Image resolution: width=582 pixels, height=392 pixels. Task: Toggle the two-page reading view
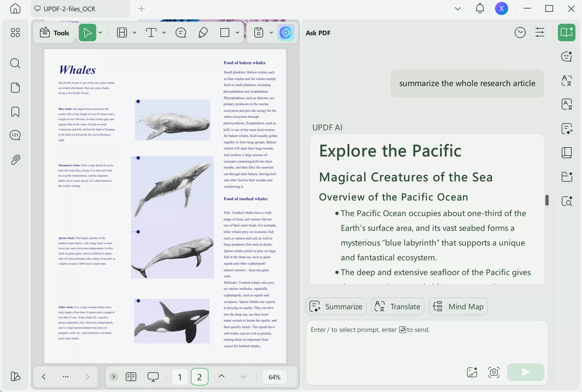[x=131, y=377]
